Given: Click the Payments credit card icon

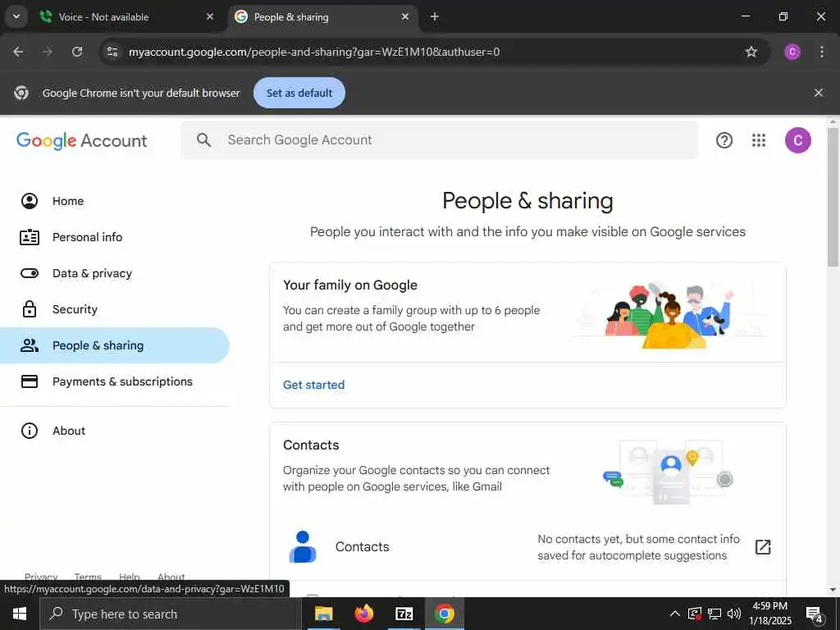Looking at the screenshot, I should pos(30,381).
